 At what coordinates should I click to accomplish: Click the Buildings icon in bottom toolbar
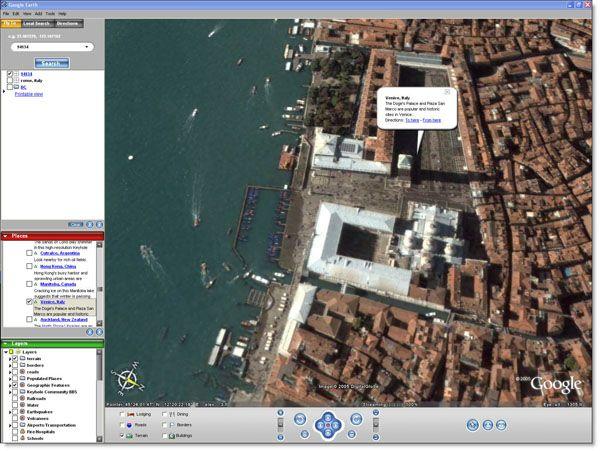coord(172,436)
